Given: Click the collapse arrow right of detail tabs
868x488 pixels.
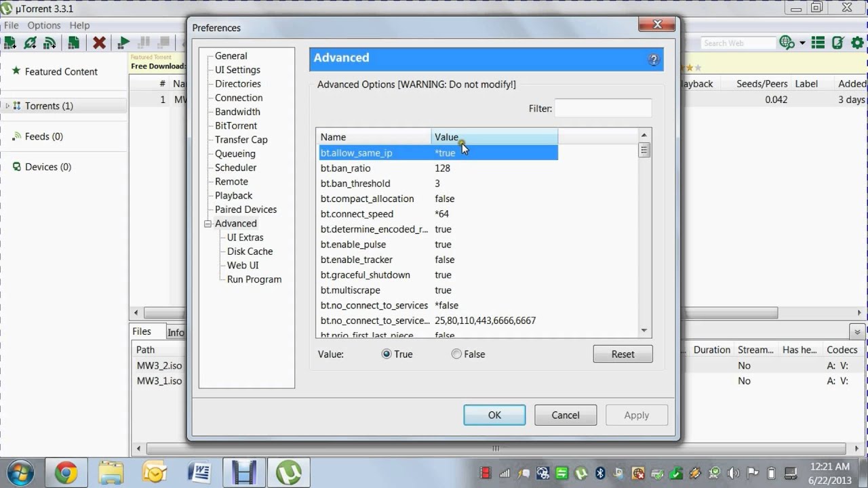Looking at the screenshot, I should click(x=856, y=332).
